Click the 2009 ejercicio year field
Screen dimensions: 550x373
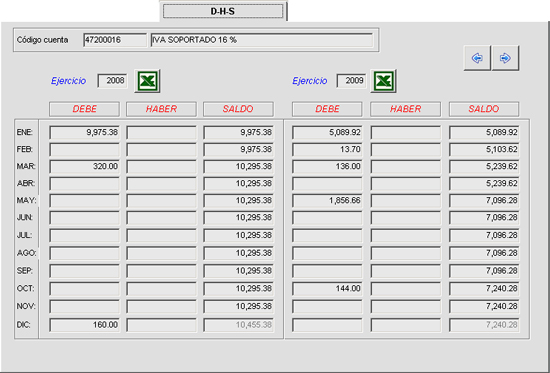pos(351,81)
